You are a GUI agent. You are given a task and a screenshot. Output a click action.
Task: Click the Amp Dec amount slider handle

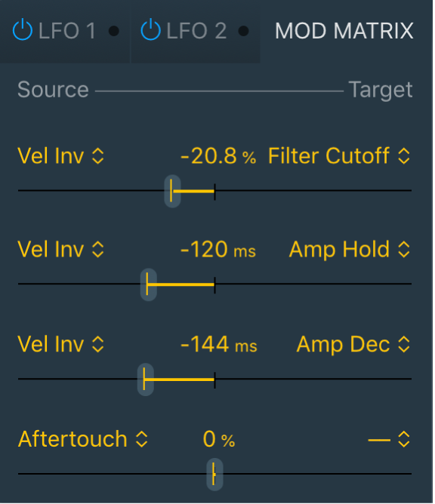coord(146,380)
